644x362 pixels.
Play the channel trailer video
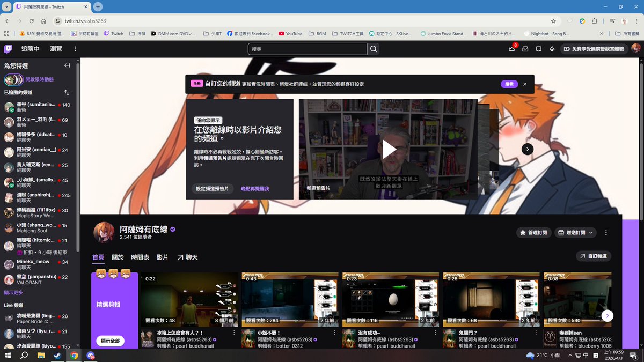pos(390,149)
